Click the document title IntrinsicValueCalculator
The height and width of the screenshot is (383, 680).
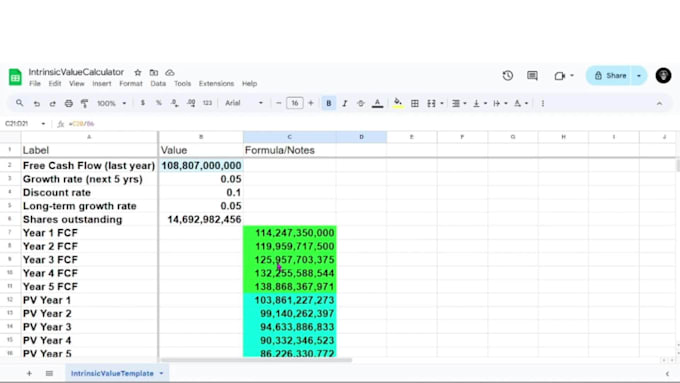coord(76,72)
